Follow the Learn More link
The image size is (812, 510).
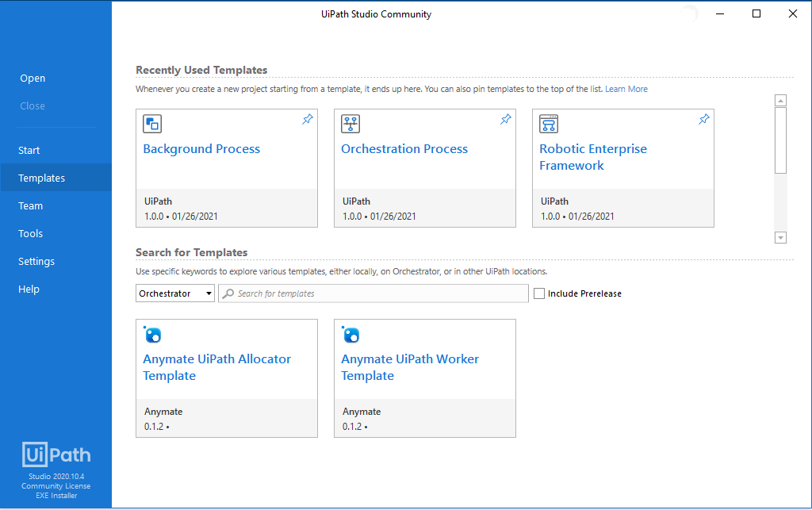tap(626, 89)
